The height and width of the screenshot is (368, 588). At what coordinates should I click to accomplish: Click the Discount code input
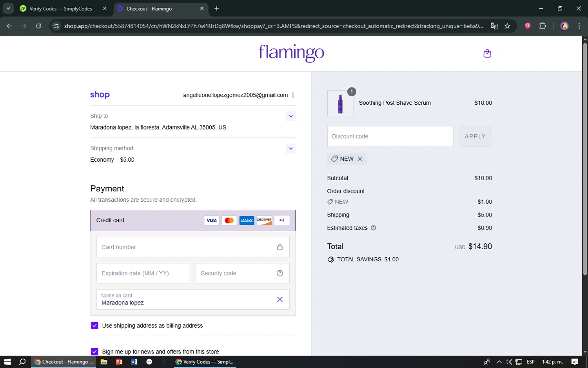pos(390,137)
